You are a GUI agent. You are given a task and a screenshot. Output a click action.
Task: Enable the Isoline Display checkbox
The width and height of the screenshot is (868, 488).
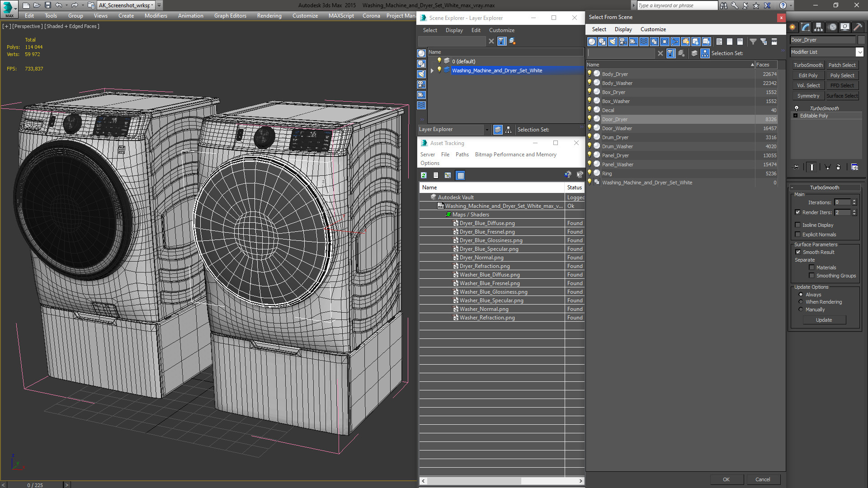click(x=797, y=225)
